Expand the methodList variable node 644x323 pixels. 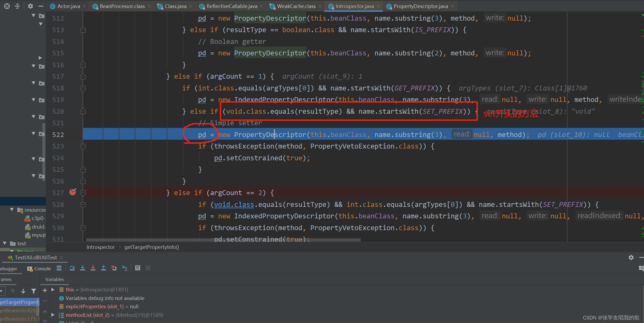pos(53,315)
